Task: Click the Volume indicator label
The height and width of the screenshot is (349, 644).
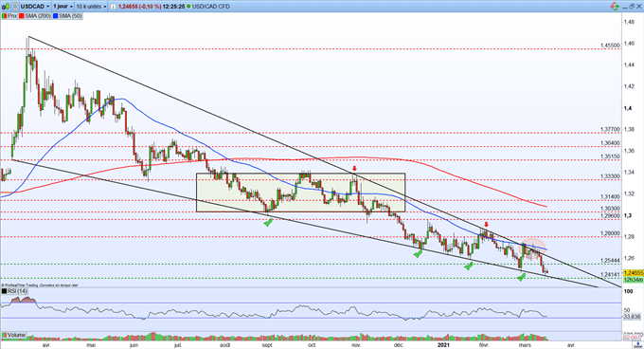Action: tap(16, 335)
